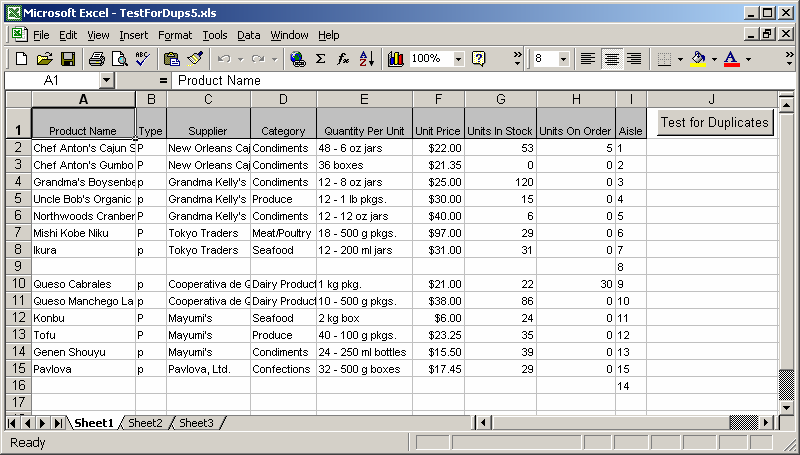Switch to the Sheet2 tab
Screen dimensions: 800x455
[145, 423]
